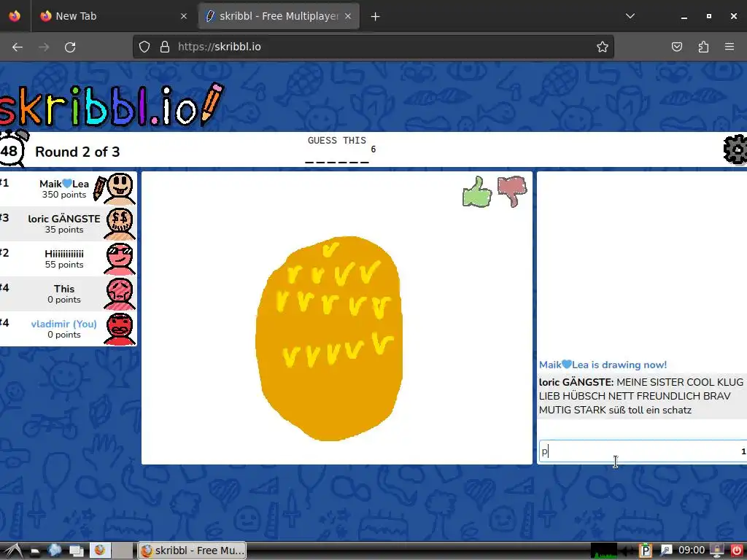Click loric GÄNGSTE's chat message
Screen dimensions: 747x560
(x=641, y=396)
